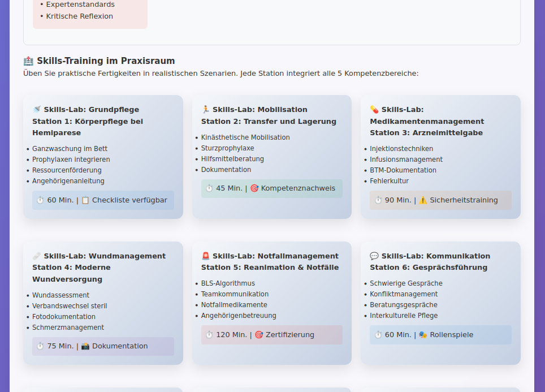
Task: Click the Interkulturelle Pflege list item
Action: [x=404, y=316]
